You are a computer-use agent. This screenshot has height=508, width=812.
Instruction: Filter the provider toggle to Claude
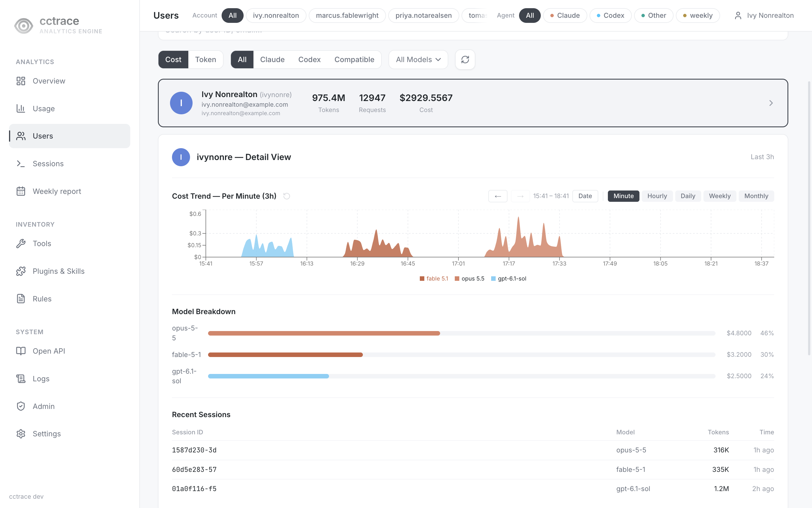coord(272,60)
